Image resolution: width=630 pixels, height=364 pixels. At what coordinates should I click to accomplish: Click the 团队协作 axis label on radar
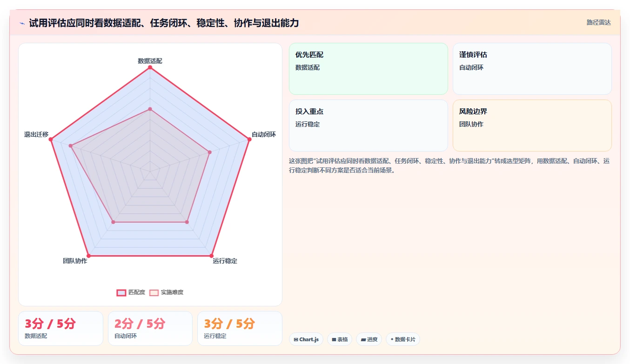click(x=75, y=261)
